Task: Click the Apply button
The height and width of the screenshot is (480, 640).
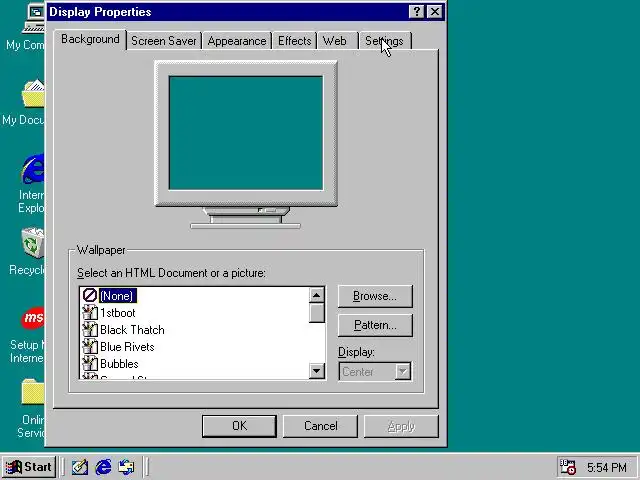Action: (401, 426)
